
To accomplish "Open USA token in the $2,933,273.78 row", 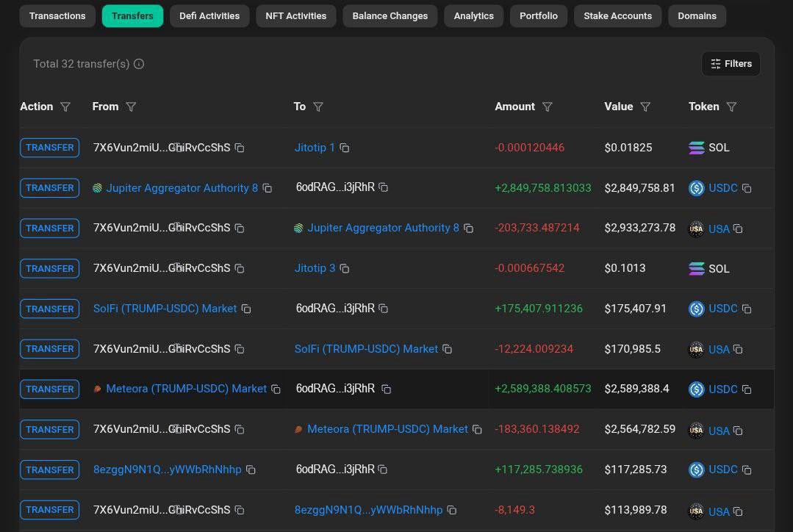I will (x=719, y=229).
